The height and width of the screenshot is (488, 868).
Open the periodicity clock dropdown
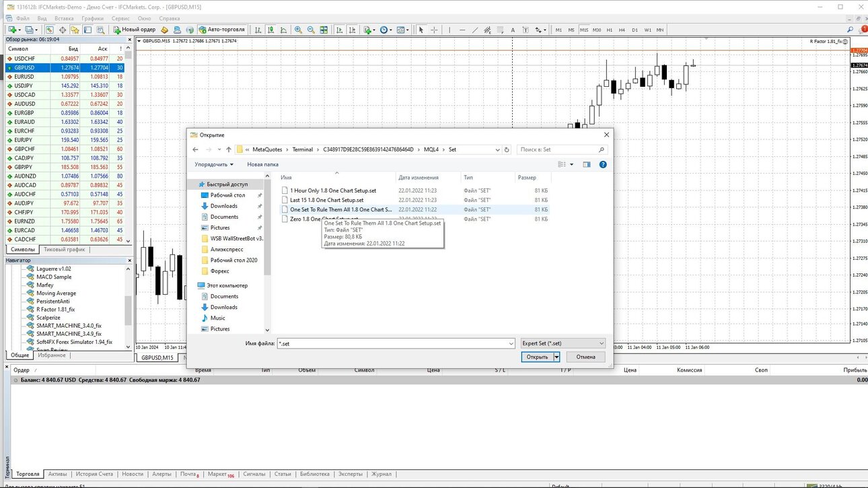click(386, 30)
